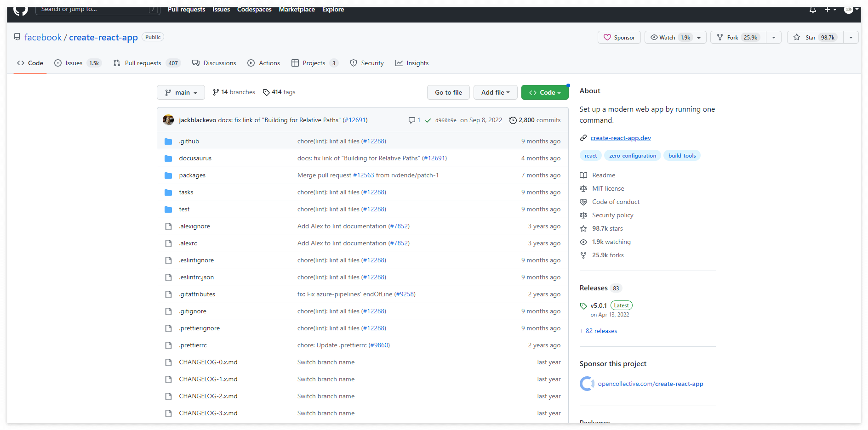Expand the Watch options dropdown arrow
This screenshot has height=430, width=868.
click(699, 38)
